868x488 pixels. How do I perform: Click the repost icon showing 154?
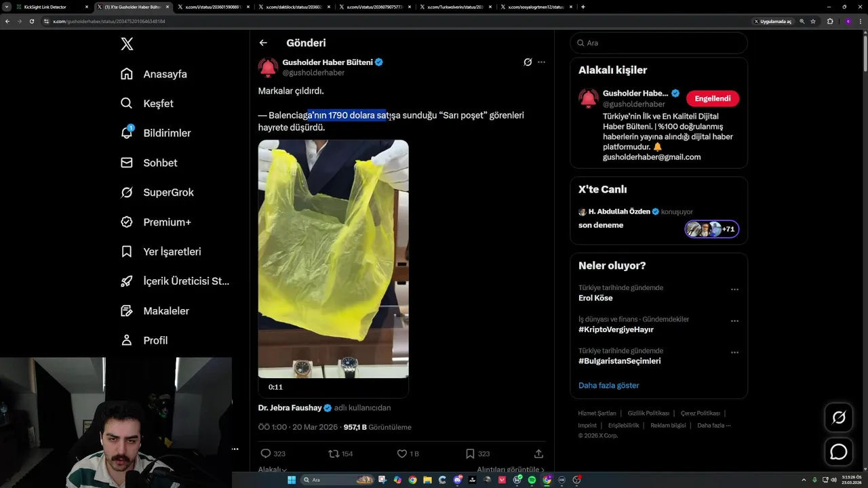coord(333,453)
